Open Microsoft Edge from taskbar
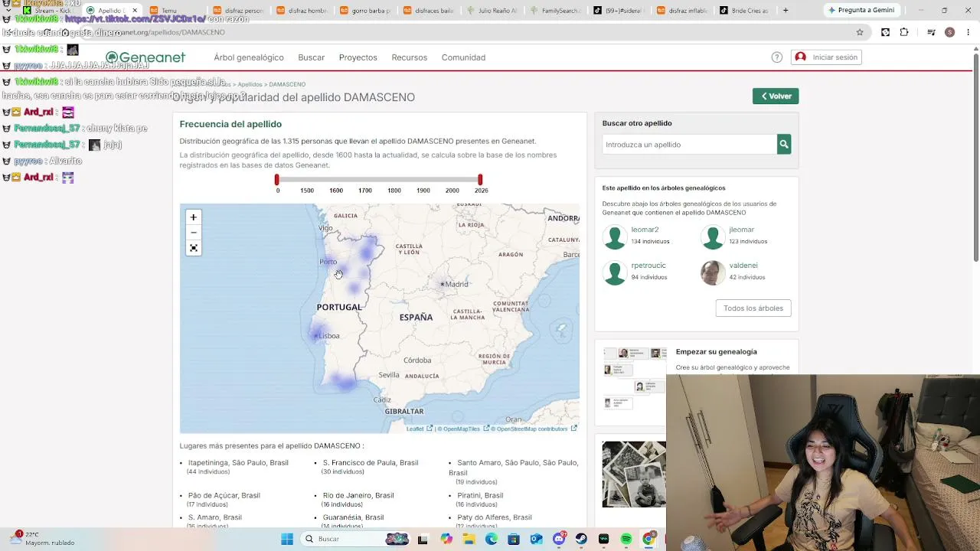 pos(492,539)
